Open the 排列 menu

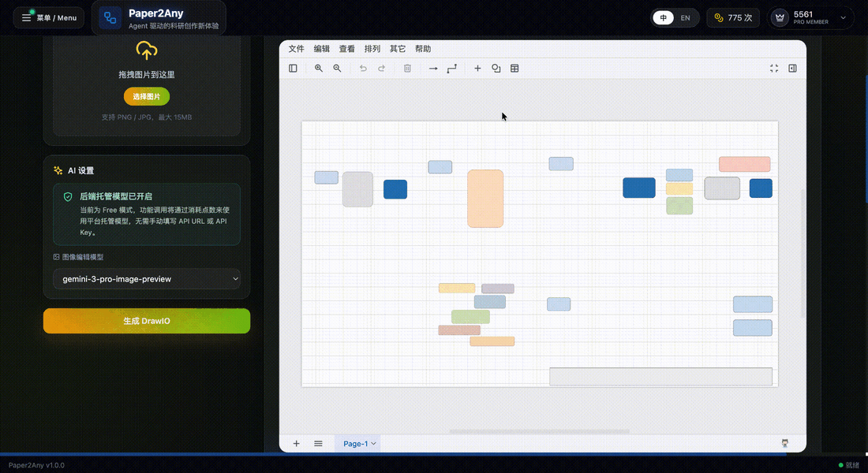[x=372, y=49]
